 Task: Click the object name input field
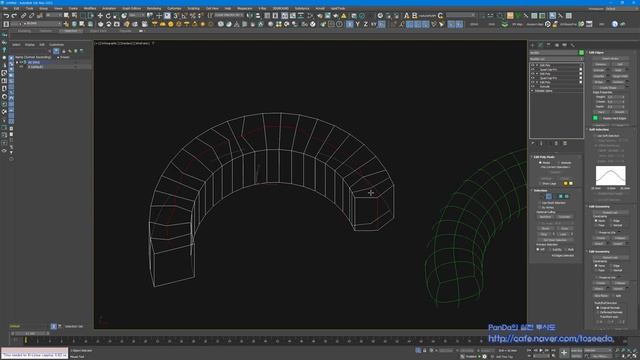tap(553, 53)
